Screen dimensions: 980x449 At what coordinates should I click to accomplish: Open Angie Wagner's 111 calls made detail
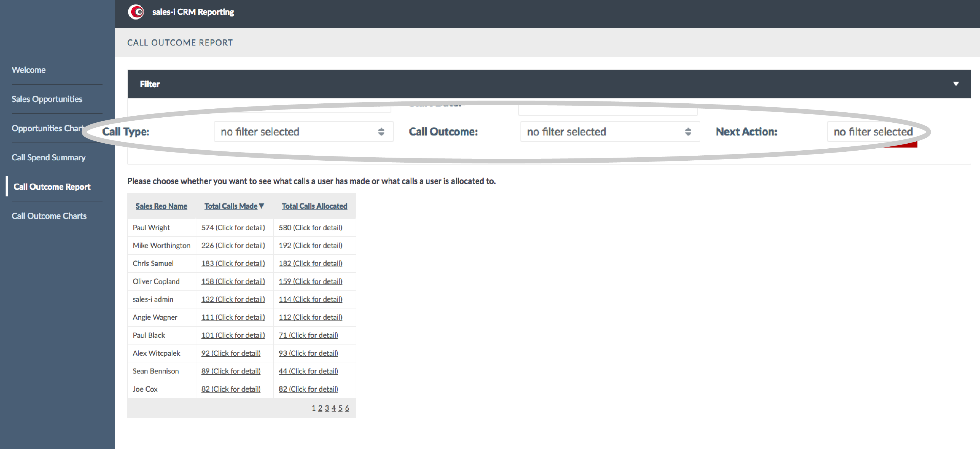pos(233,317)
